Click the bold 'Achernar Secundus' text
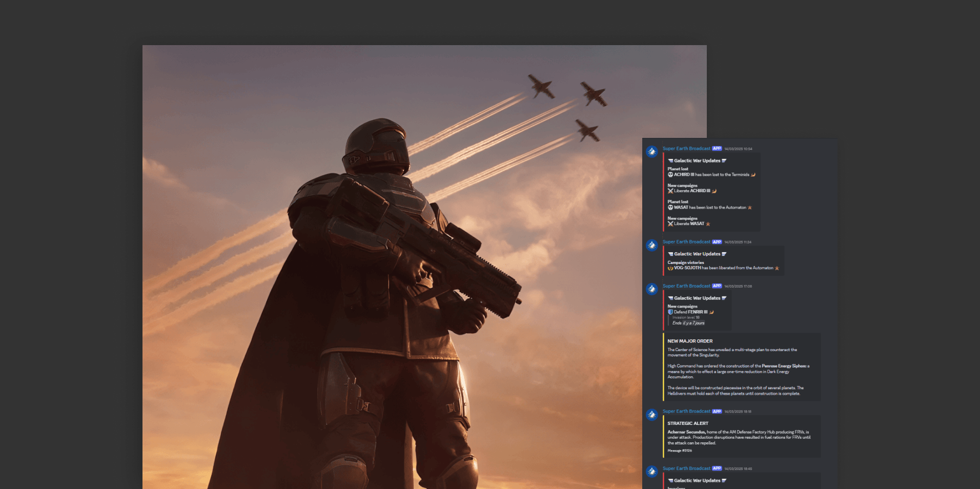This screenshot has height=489, width=980. pos(686,432)
